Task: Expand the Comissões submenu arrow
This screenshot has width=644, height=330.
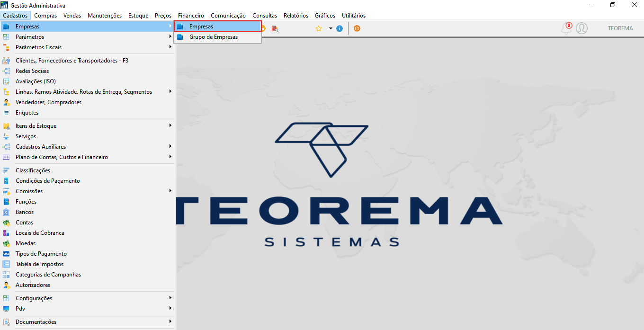Action: pyautogui.click(x=170, y=191)
